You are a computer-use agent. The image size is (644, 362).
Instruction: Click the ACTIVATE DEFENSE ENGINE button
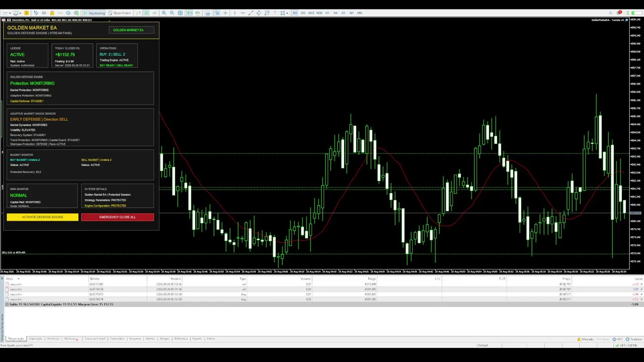(x=43, y=217)
